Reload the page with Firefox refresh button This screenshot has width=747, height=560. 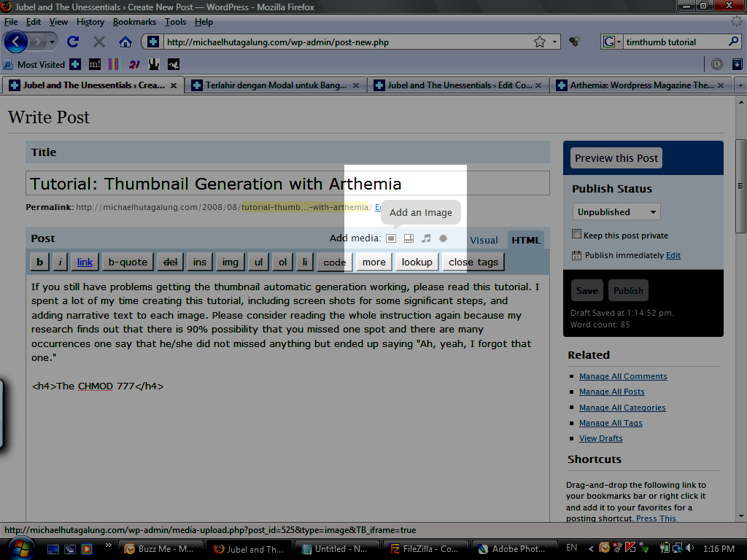point(73,42)
